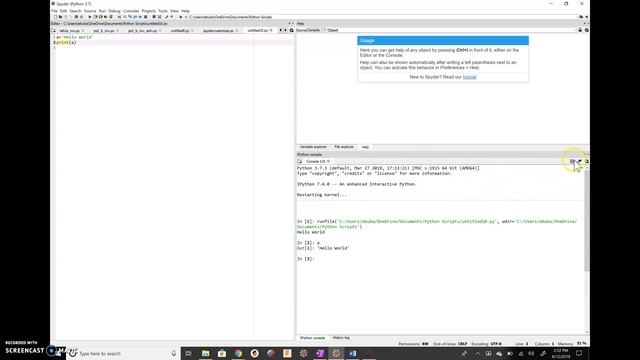640x360 pixels.
Task: Click the print(a) line in editor
Action: (x=66, y=42)
